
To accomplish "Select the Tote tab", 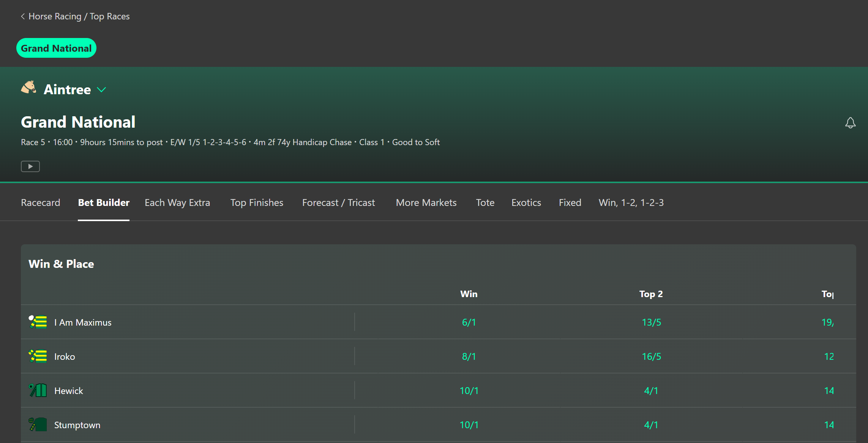I will [x=485, y=203].
